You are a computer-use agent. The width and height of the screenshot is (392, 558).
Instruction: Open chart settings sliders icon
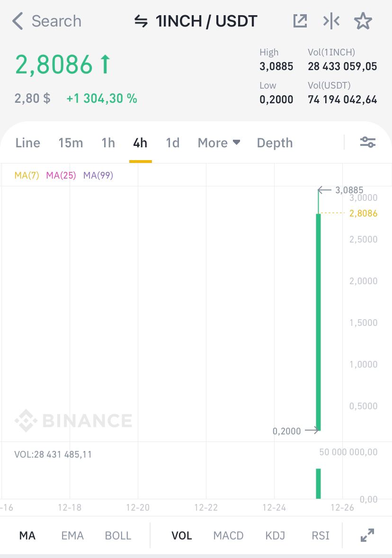[368, 143]
